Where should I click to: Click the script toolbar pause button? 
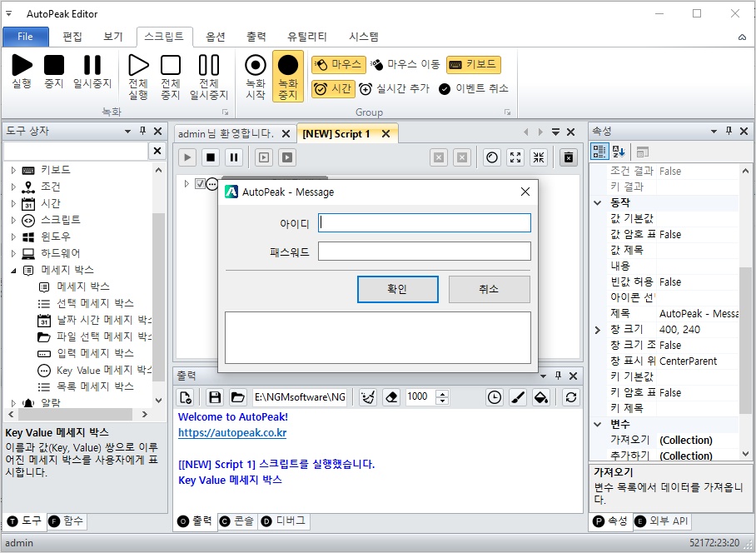click(x=234, y=157)
